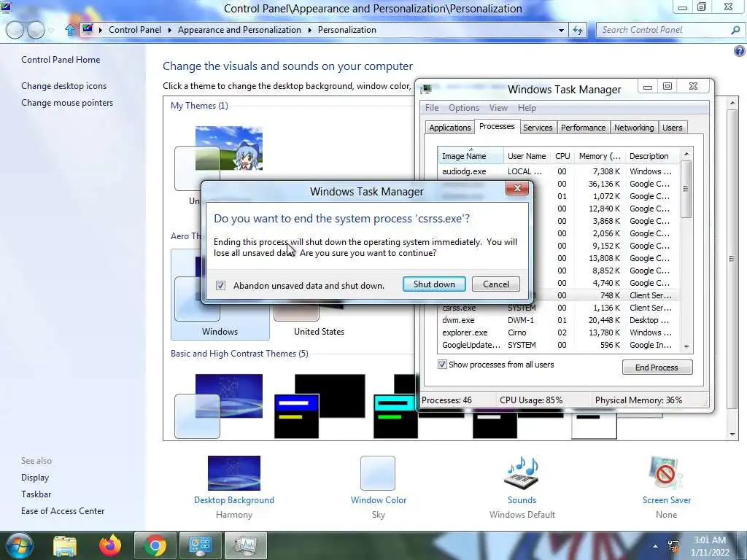Screen dimensions: 747x560
Task: Click the address bar computer icon
Action: [88, 29]
